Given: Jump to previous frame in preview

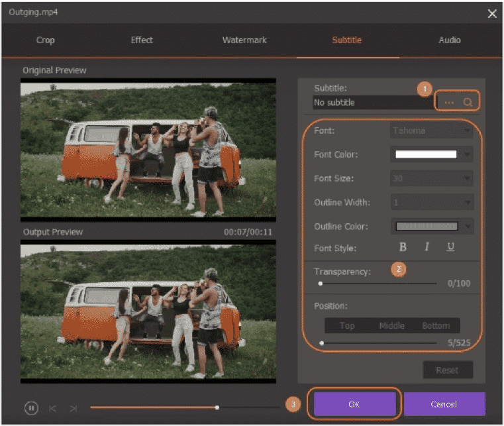Looking at the screenshot, I should tap(52, 408).
